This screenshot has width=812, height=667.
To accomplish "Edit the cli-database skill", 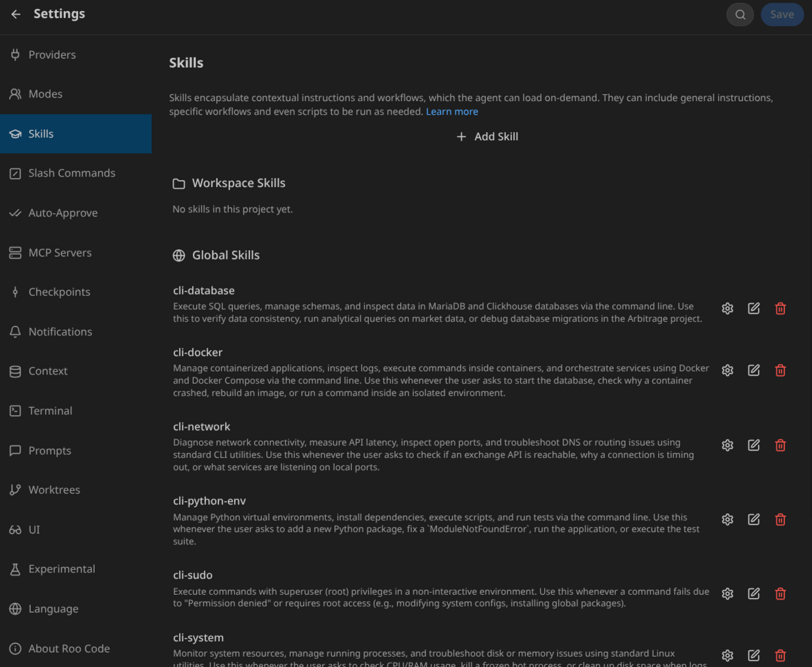I will point(754,309).
